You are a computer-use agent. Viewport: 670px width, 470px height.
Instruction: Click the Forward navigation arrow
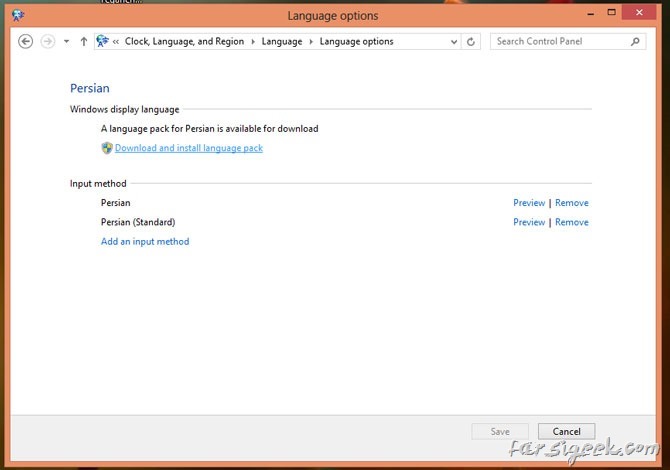pyautogui.click(x=48, y=41)
